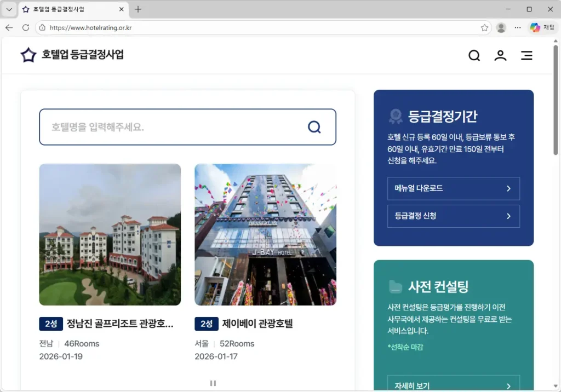Image resolution: width=561 pixels, height=392 pixels.
Task: Click the 제이베이 관광호텔 title link
Action: (257, 324)
